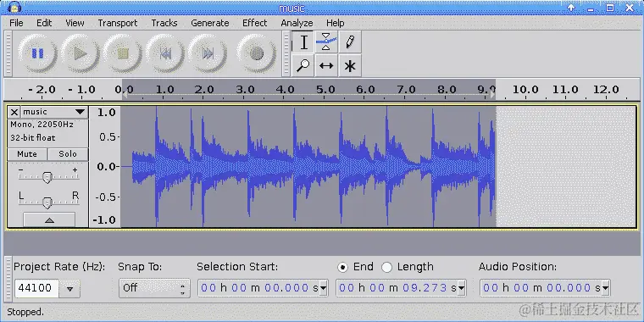Select the Envelope tool
644x322 pixels.
click(x=326, y=42)
